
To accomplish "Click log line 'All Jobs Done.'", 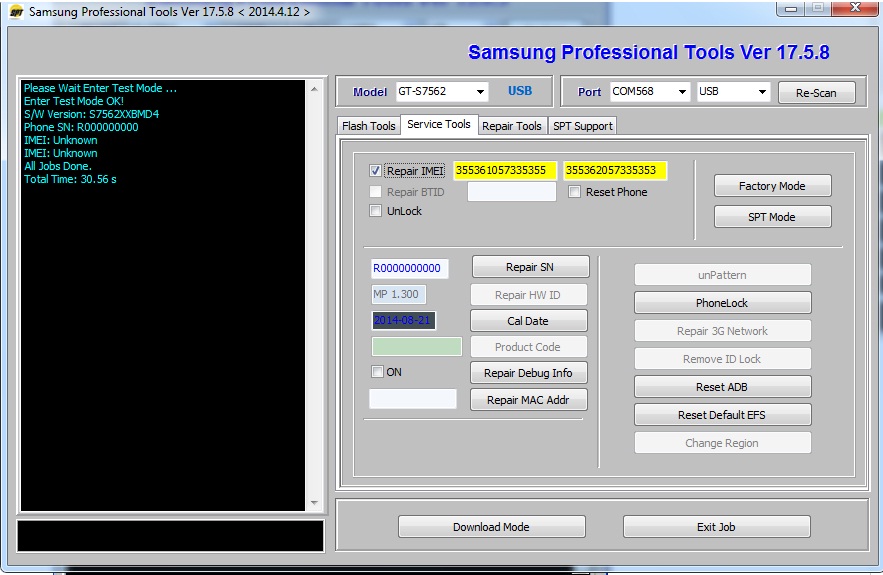I will coord(58,166).
